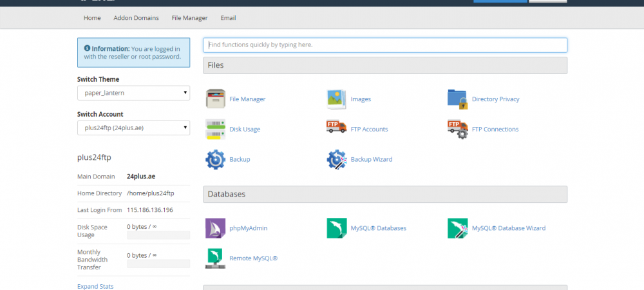The image size is (644, 290).
Task: Go to Addon Domains in top menu
Action: point(136,18)
